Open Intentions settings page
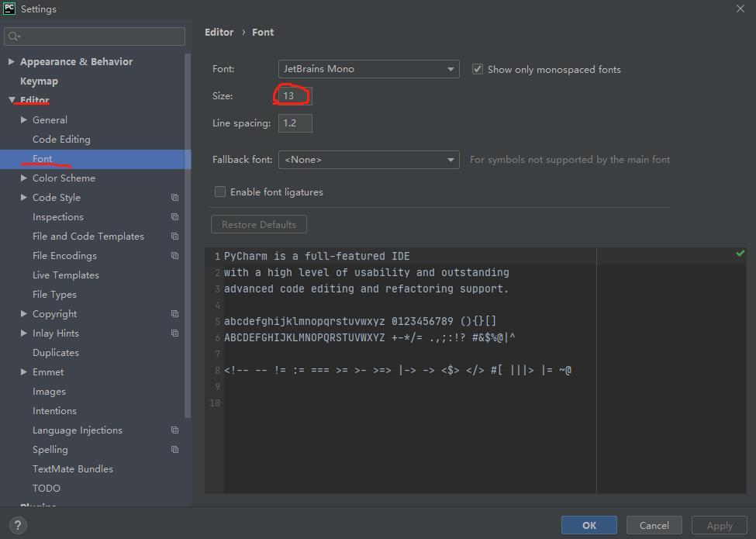 (x=54, y=411)
